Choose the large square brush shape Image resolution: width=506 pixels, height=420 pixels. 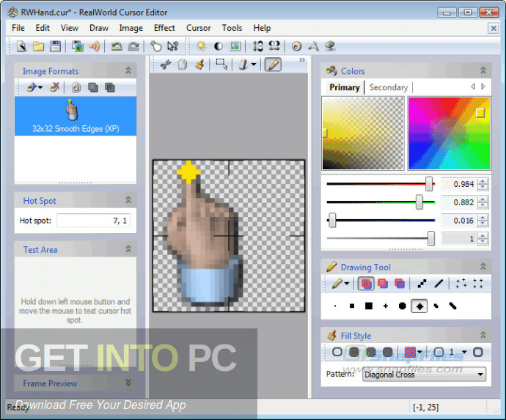tap(369, 306)
